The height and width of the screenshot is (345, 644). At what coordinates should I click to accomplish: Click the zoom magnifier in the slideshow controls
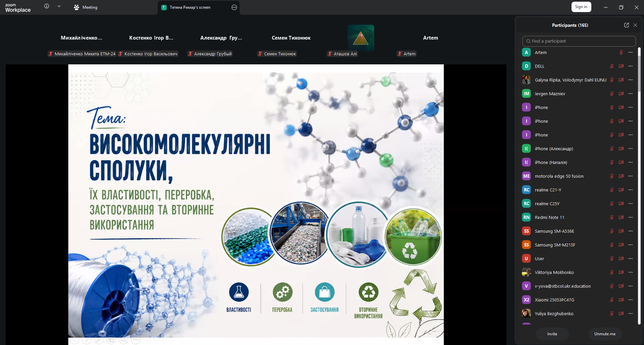click(x=123, y=340)
